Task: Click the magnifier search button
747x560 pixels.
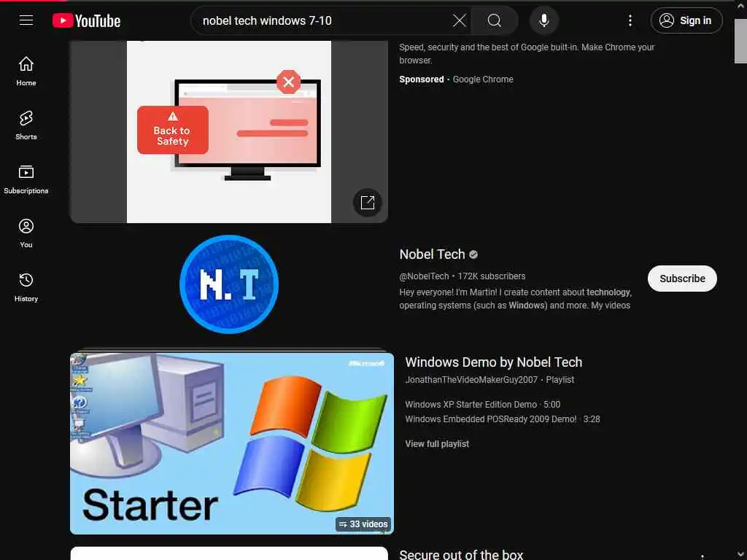Action: click(494, 20)
